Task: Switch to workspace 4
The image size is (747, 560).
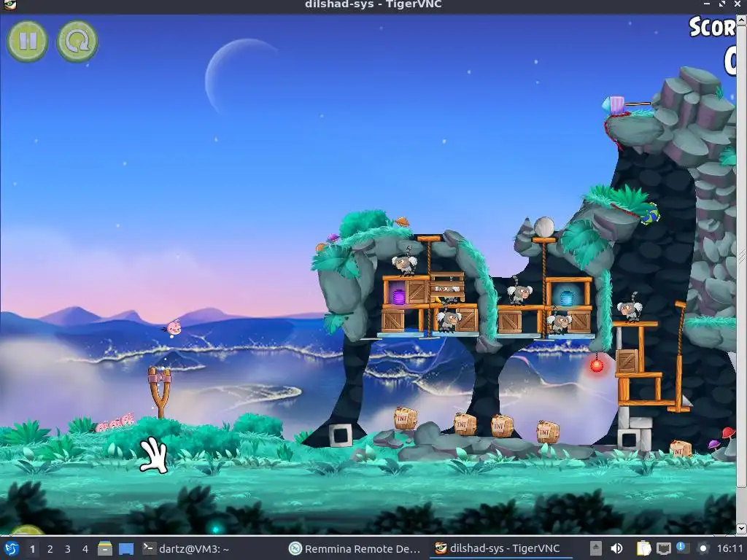Action: (85, 549)
